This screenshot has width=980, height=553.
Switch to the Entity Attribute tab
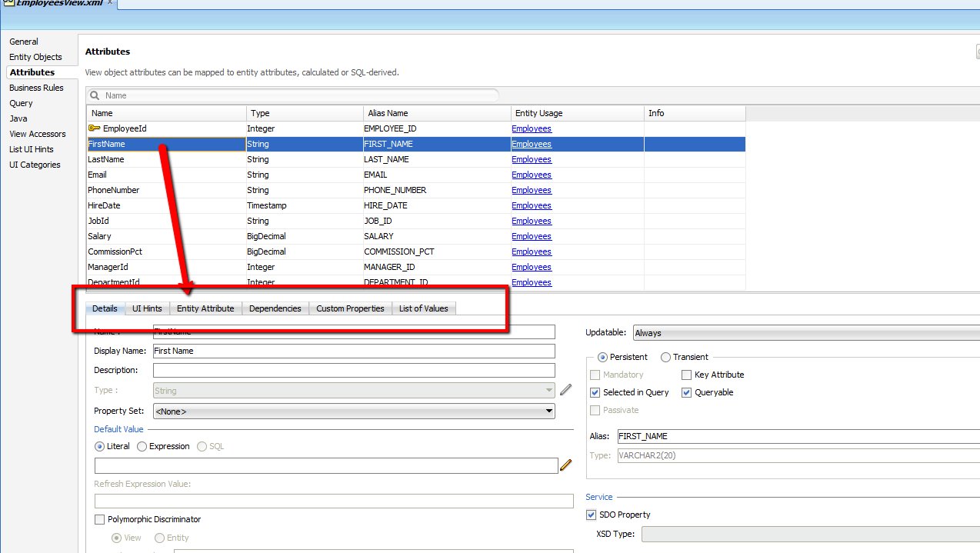pyautogui.click(x=205, y=308)
